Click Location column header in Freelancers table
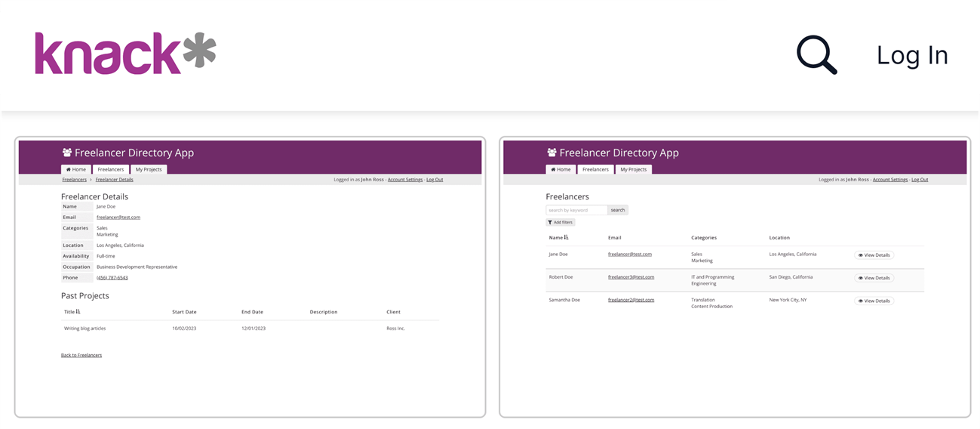980x429 pixels. 779,238
